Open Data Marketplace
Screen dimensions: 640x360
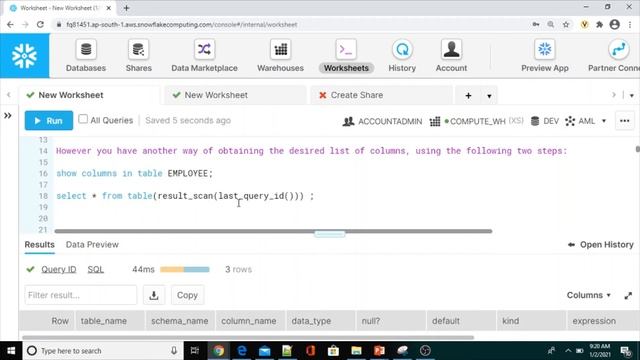[204, 56]
